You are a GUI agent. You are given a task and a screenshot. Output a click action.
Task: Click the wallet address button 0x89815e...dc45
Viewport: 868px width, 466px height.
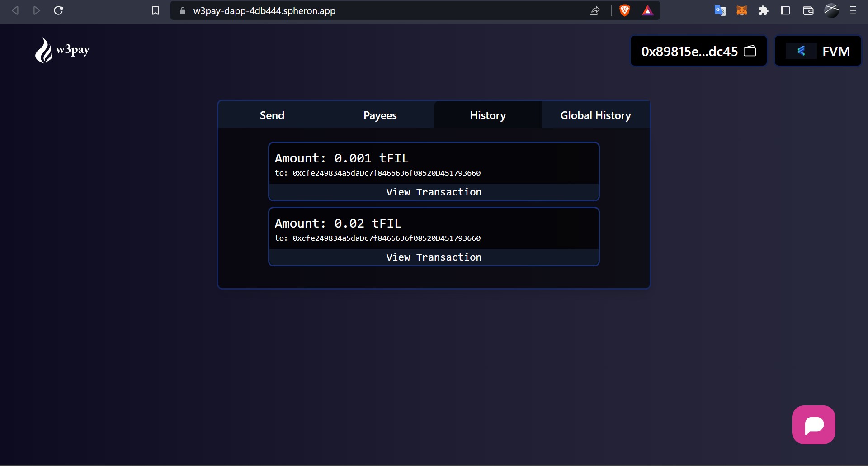(698, 51)
